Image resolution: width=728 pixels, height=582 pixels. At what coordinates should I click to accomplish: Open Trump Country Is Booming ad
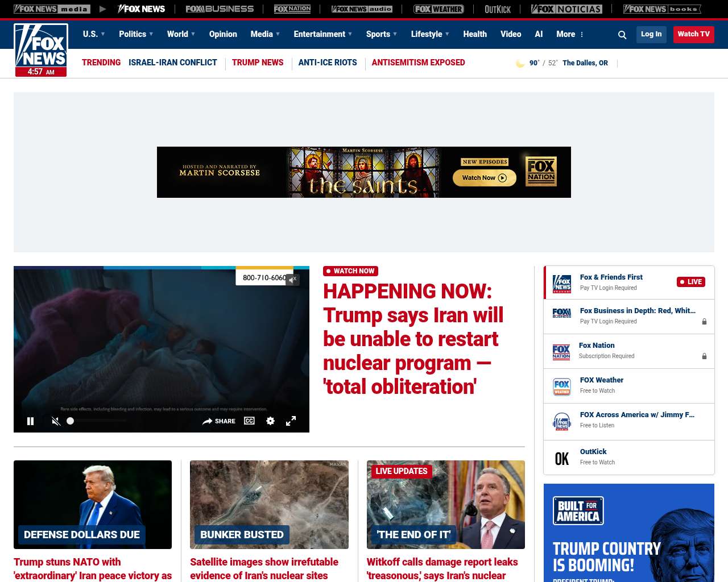[629, 533]
